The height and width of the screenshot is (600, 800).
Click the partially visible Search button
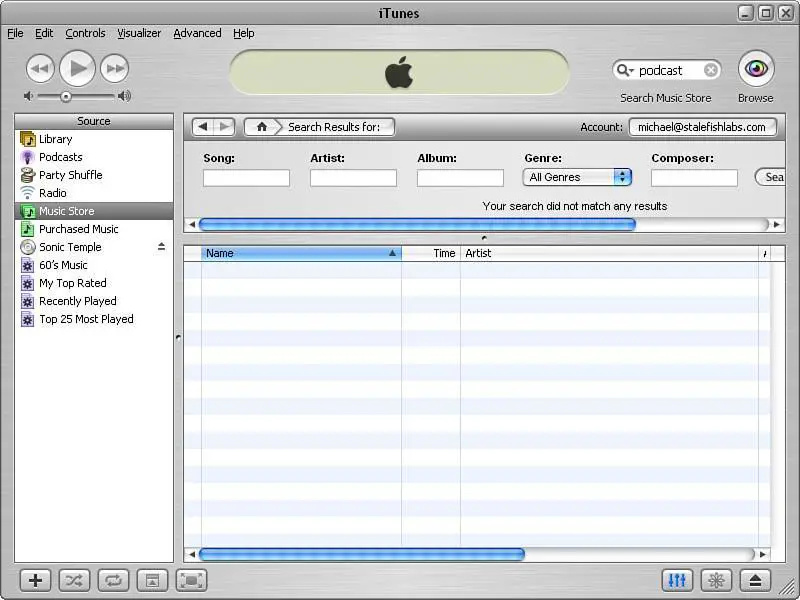pyautogui.click(x=770, y=177)
